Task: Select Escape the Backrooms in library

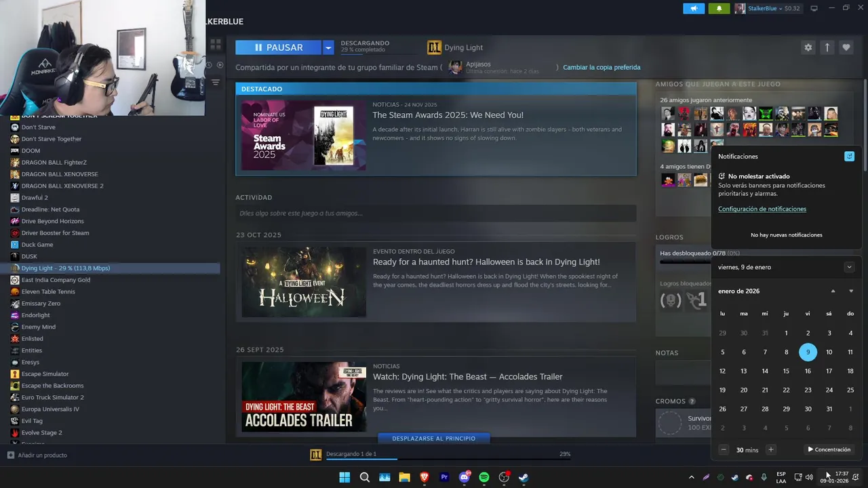Action: (x=52, y=386)
